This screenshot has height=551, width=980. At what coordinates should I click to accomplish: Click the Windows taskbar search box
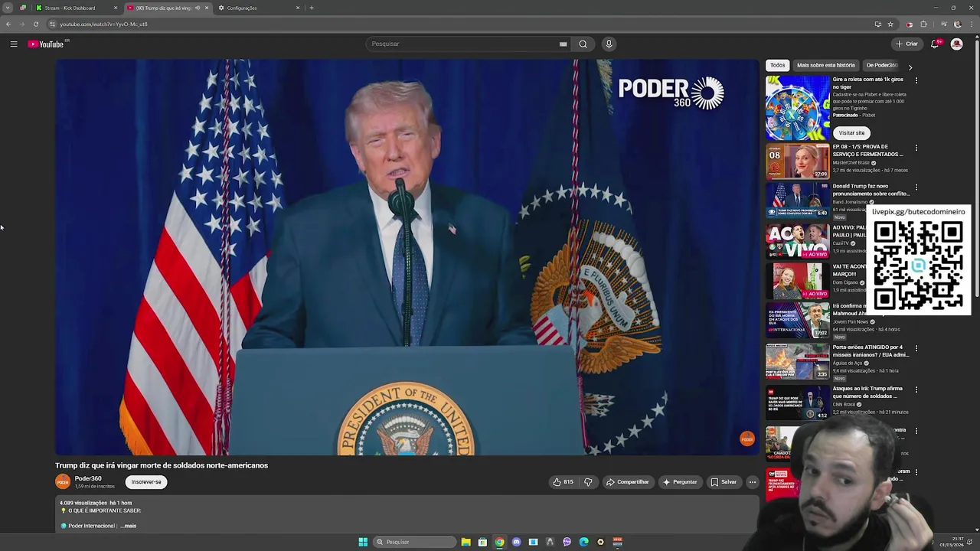[x=414, y=542]
